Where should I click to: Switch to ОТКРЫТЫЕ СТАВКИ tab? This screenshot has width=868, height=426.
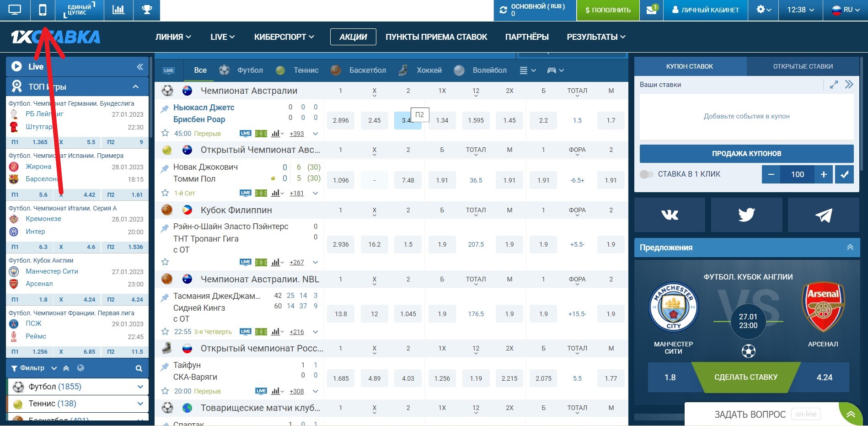[803, 66]
